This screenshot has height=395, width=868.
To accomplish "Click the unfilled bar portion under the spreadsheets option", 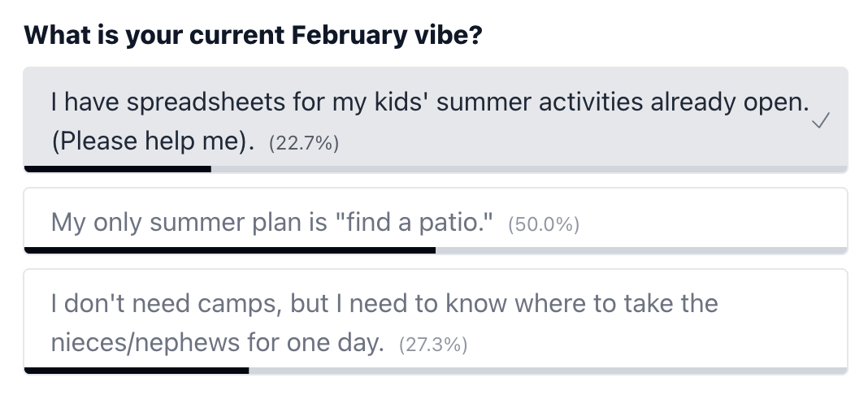I will (528, 169).
